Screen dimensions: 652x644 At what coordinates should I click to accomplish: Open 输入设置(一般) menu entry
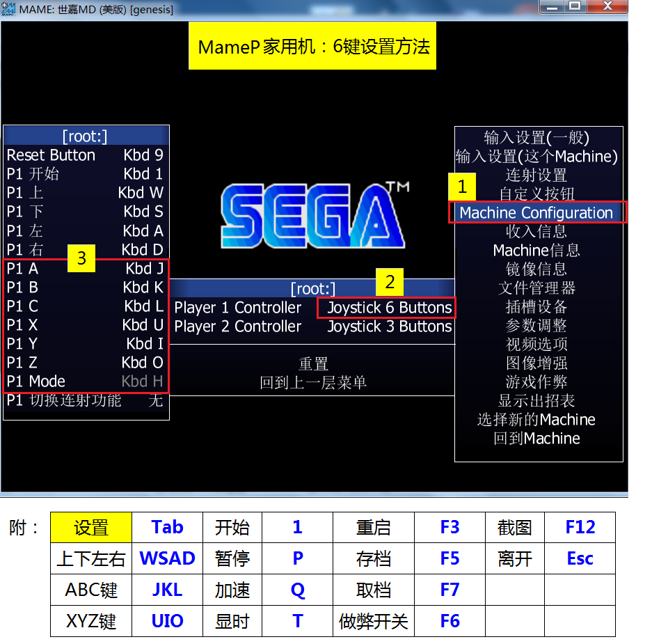coord(536,137)
